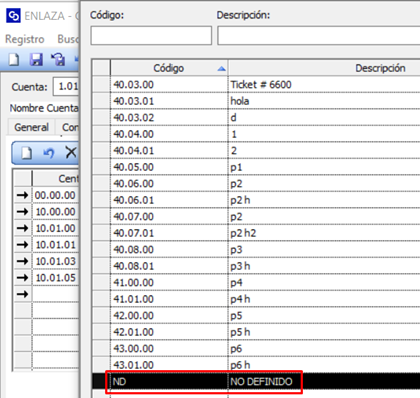Click the row arrow beside 00.00.00
The height and width of the screenshot is (398, 420).
click(22, 195)
